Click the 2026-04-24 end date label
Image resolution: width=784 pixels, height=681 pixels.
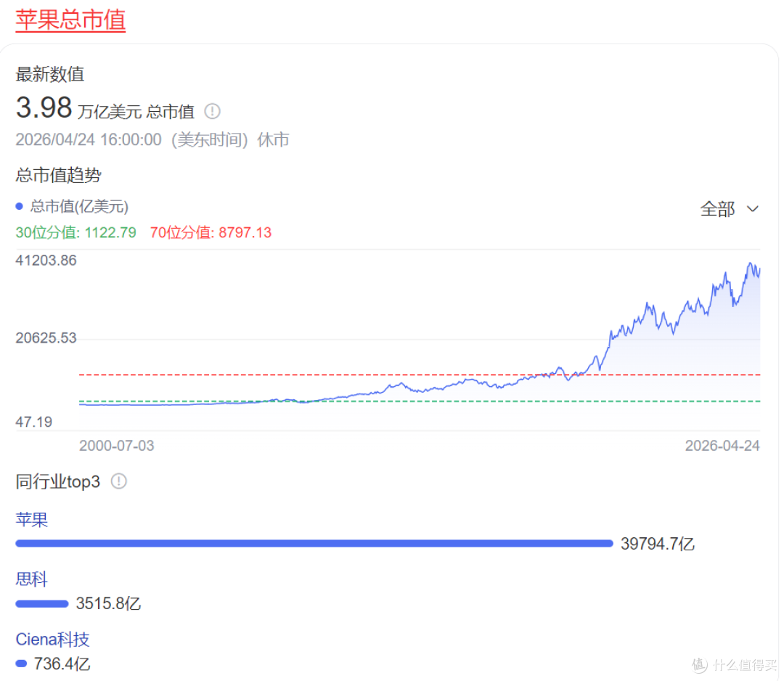point(722,446)
